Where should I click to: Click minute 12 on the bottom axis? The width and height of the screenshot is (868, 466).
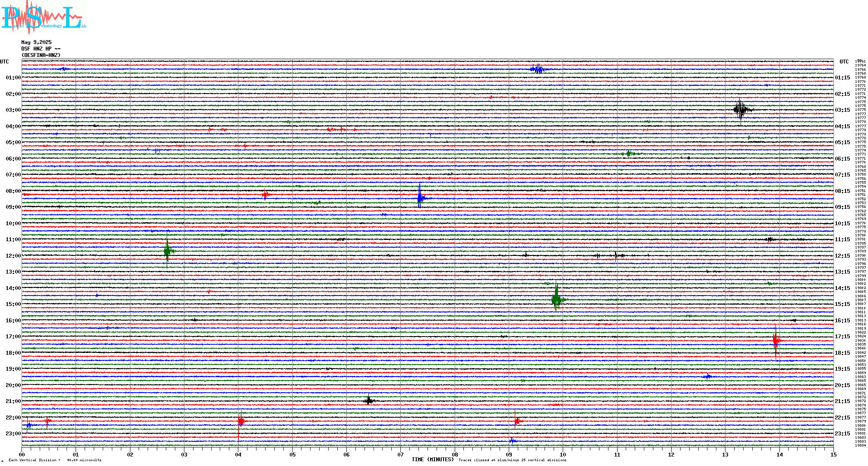click(x=671, y=454)
